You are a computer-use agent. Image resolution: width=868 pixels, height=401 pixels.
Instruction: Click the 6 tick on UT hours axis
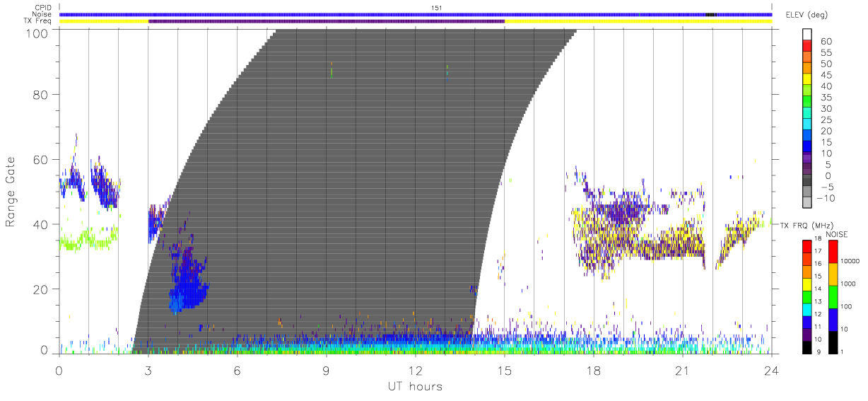237,371
